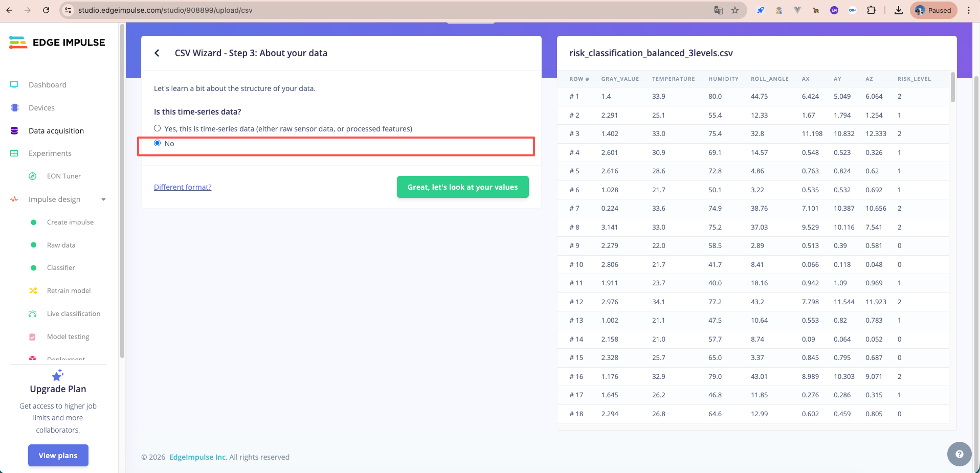Click 'Great, let's look at your values'
The image size is (980, 473).
pos(462,187)
